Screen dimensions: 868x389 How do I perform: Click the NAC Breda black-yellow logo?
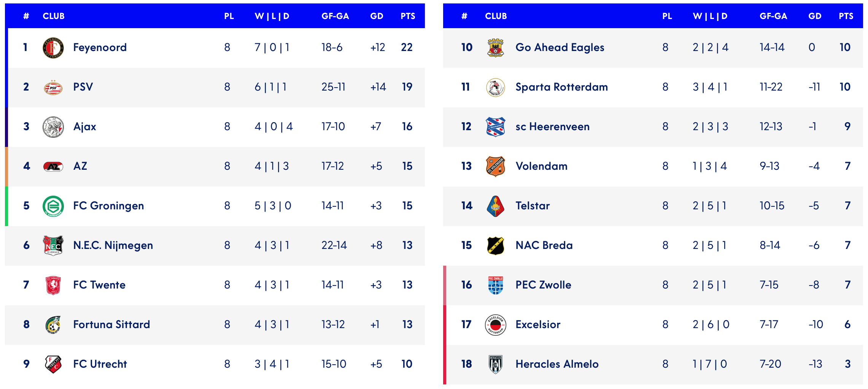(495, 246)
